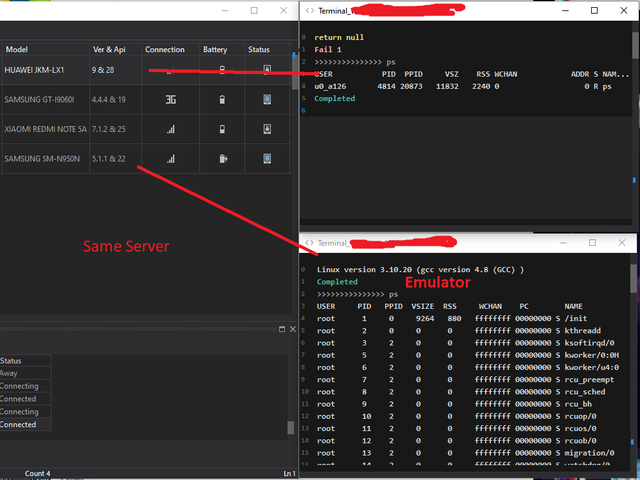640x480 pixels.
Task: Click the '9 & 28' version cell
Action: pyautogui.click(x=103, y=70)
